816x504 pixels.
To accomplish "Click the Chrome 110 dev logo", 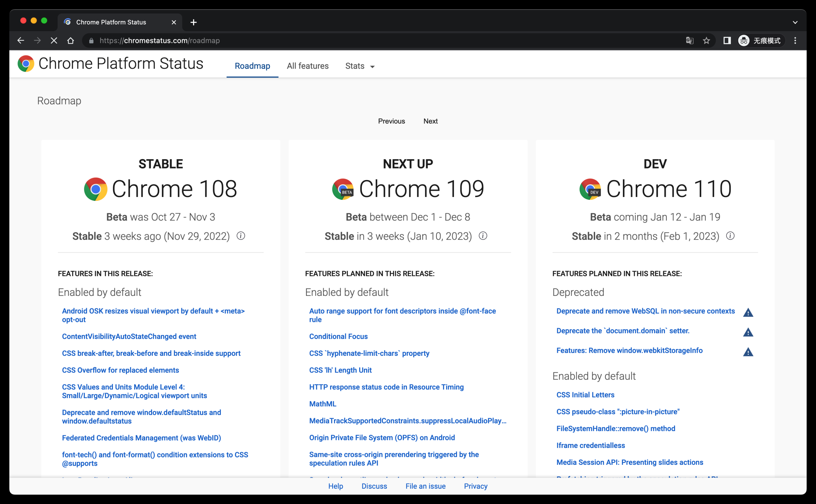I will pos(590,189).
